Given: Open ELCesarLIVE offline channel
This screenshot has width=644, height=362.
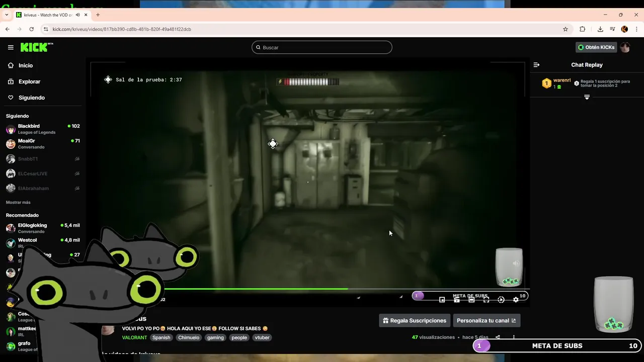Looking at the screenshot, I should coord(43,173).
